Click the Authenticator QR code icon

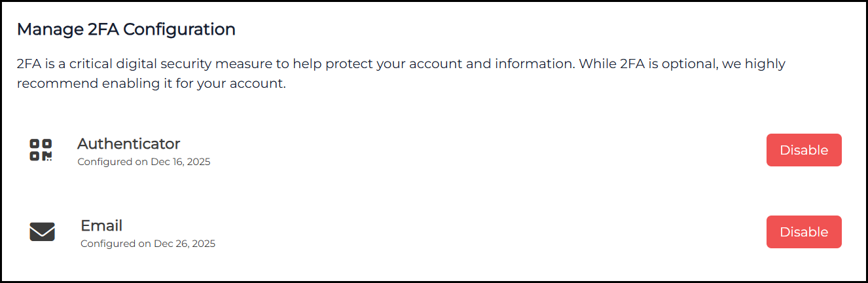[x=41, y=150]
